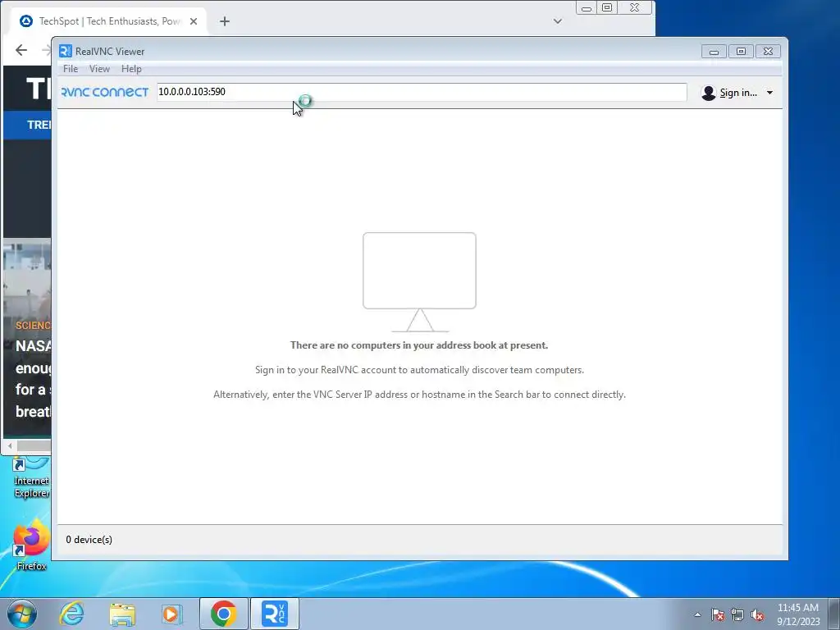Open the Firefox desktop shortcut
Screen dimensions: 840x630
(31, 544)
